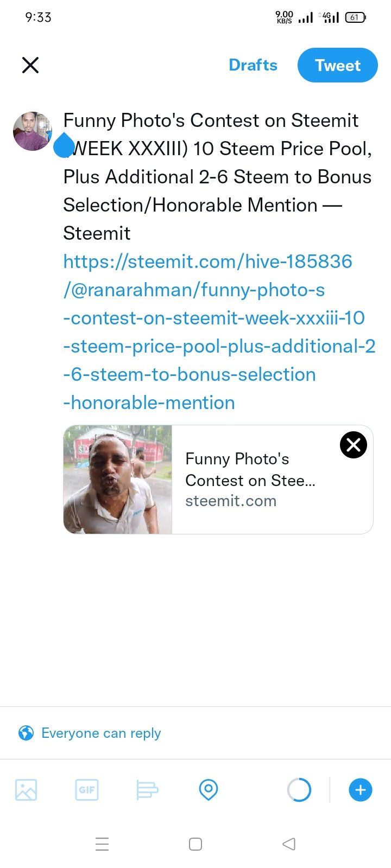This screenshot has width=391, height=868.
Task: Open the steemit.com hyperlink in tweet text
Action: click(219, 332)
